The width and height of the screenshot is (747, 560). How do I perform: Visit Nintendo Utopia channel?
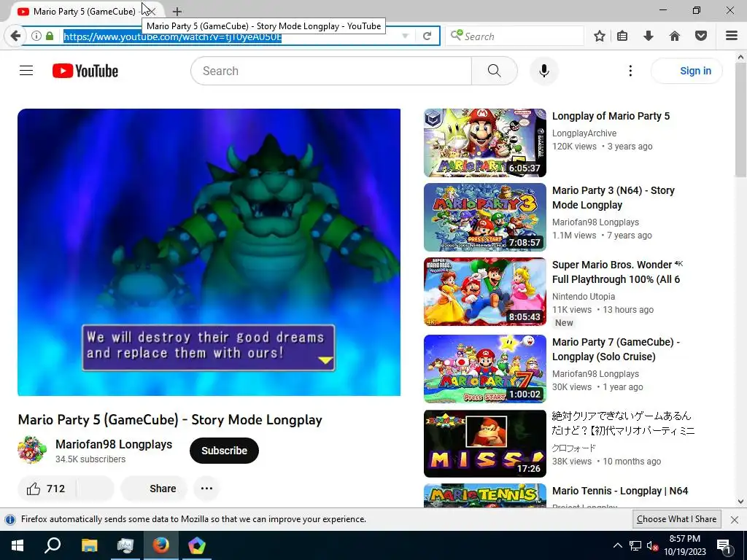click(584, 297)
